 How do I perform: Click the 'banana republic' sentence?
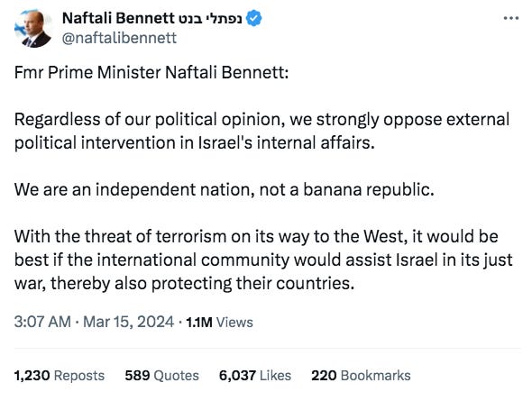[225, 189]
